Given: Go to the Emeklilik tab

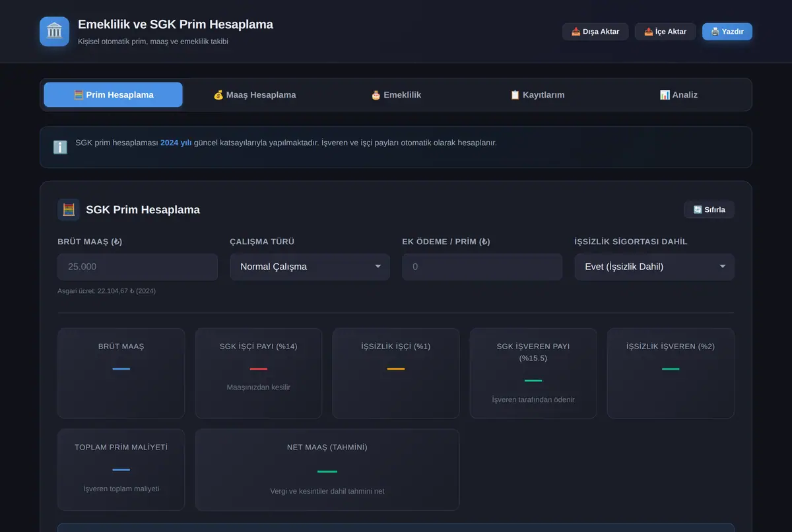Looking at the screenshot, I should [x=396, y=94].
